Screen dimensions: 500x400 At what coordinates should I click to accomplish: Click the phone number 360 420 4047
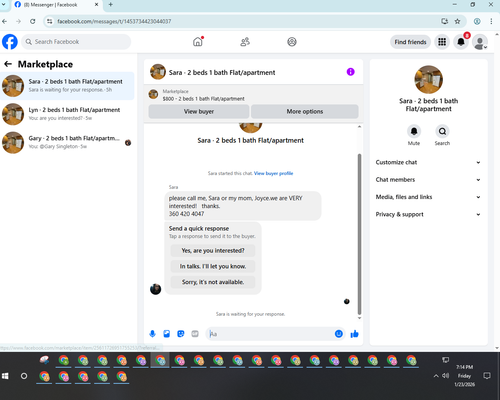[186, 214]
